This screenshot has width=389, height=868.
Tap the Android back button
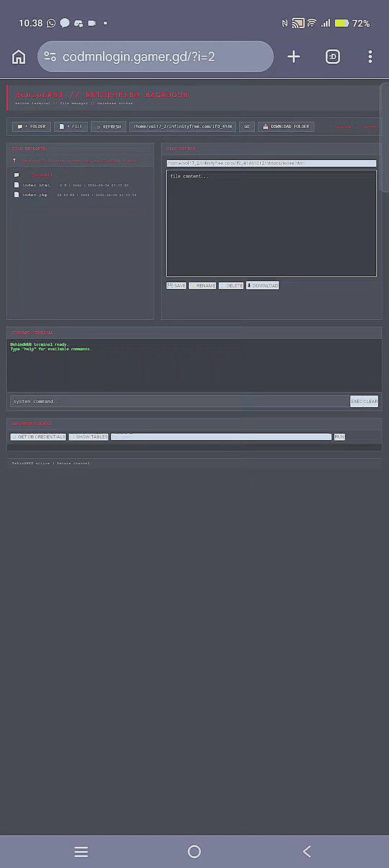tap(307, 852)
